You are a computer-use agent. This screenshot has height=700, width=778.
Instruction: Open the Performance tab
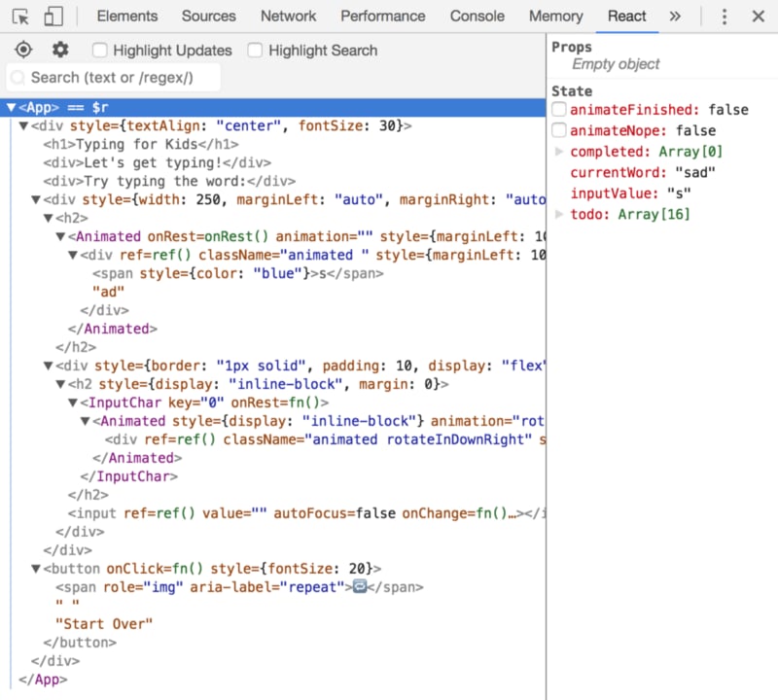(x=382, y=17)
